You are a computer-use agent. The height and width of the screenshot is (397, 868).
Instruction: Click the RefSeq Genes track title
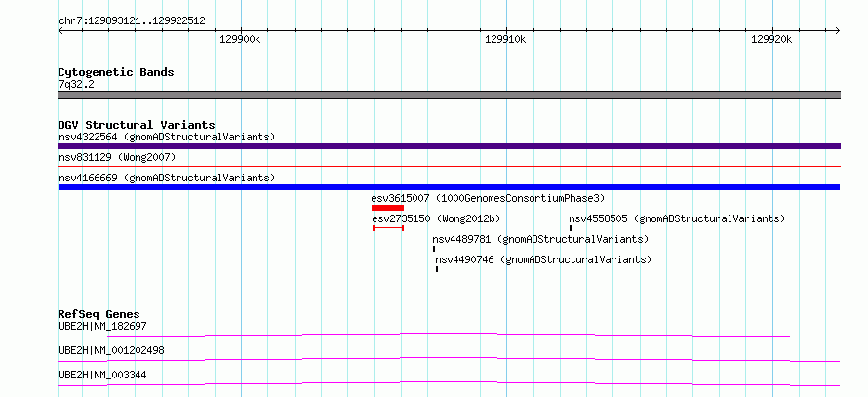point(99,314)
